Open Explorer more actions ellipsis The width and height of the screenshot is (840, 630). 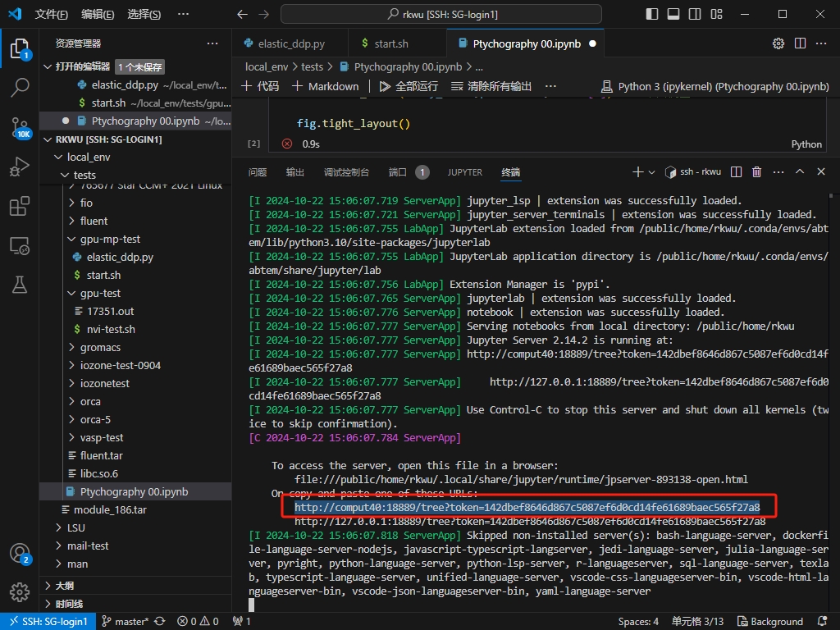pyautogui.click(x=212, y=43)
